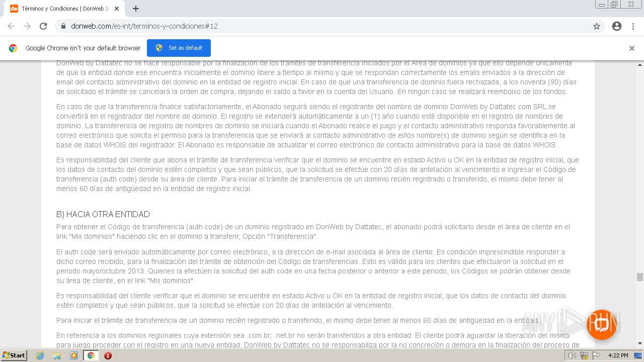Open media player from taskbar
This screenshot has height=362, width=644.
[74, 355]
